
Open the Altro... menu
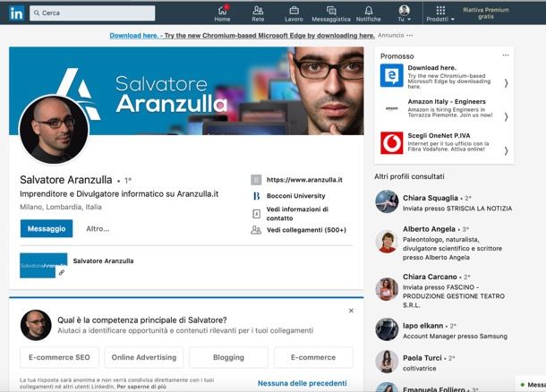(x=98, y=229)
